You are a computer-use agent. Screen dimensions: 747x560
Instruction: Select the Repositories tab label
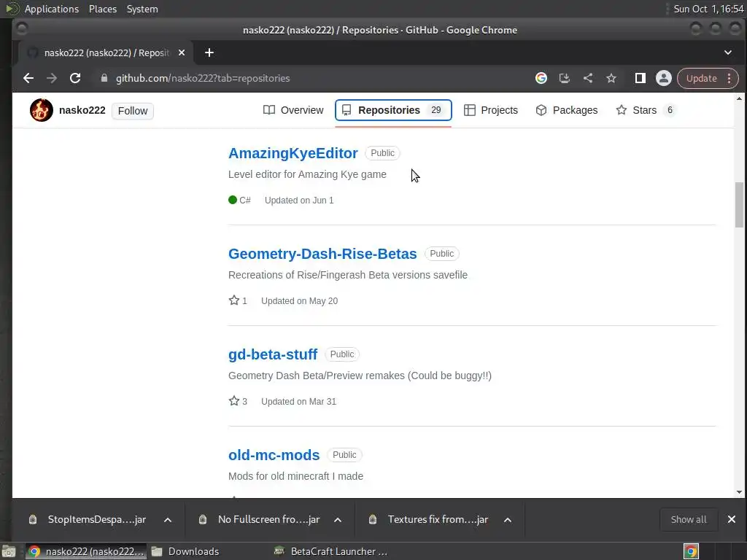[x=390, y=110]
